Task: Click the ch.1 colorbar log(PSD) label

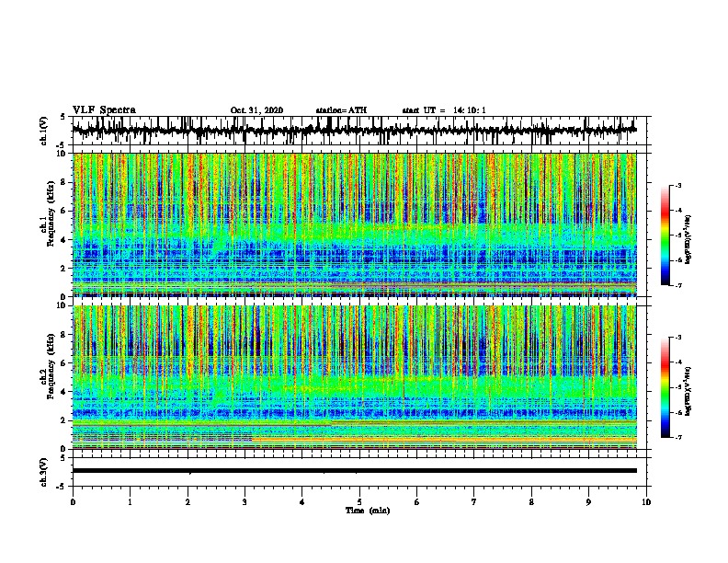Action: pyautogui.click(x=688, y=240)
